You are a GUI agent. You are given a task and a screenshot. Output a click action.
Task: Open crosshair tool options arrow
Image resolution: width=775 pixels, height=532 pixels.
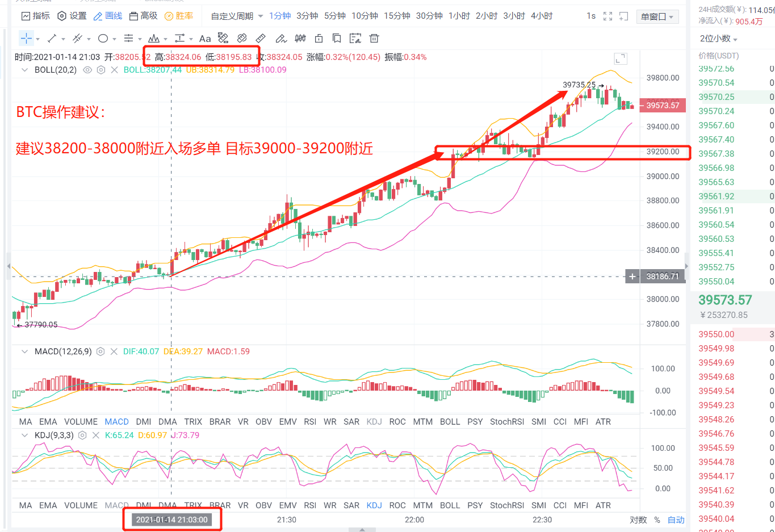point(37,39)
